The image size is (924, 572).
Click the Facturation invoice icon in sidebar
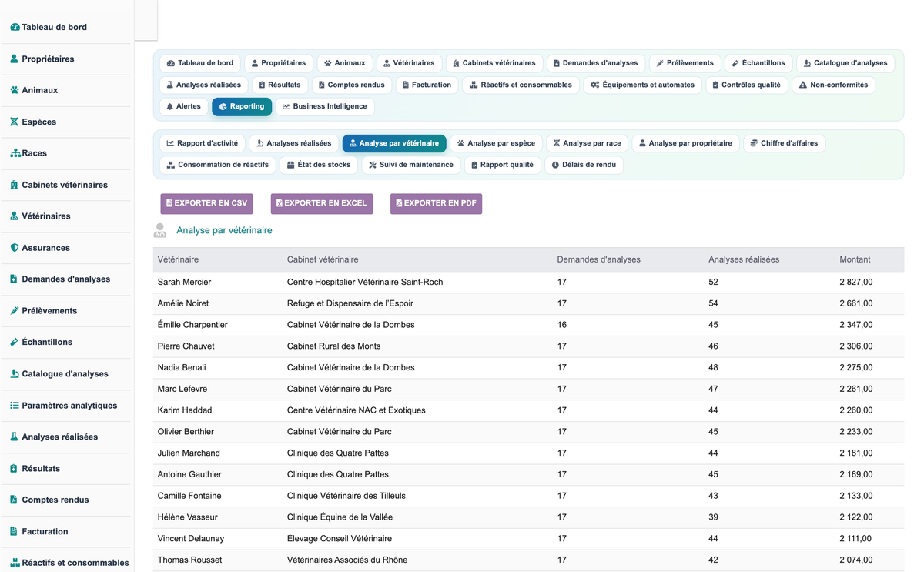14,531
